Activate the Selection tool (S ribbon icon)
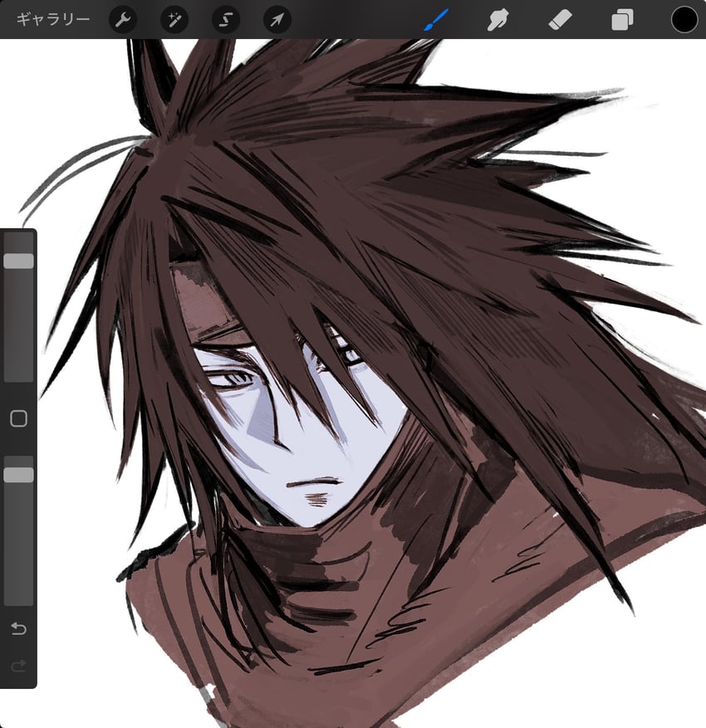 [x=226, y=20]
